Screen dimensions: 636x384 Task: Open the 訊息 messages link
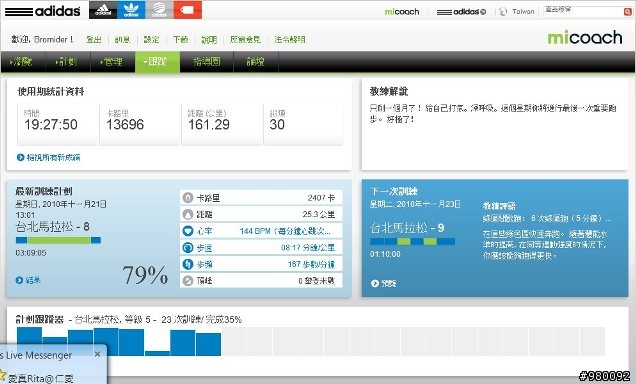[122, 39]
